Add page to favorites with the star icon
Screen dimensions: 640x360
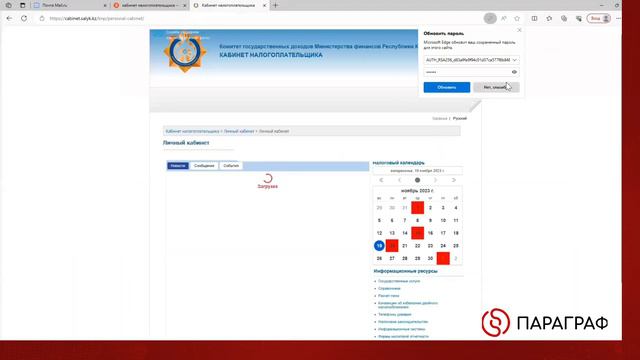click(x=517, y=18)
